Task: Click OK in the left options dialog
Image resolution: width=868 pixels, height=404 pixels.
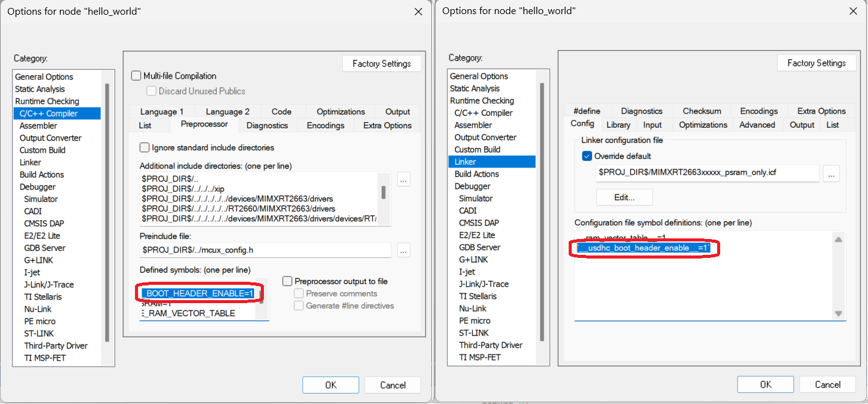Action: point(330,384)
